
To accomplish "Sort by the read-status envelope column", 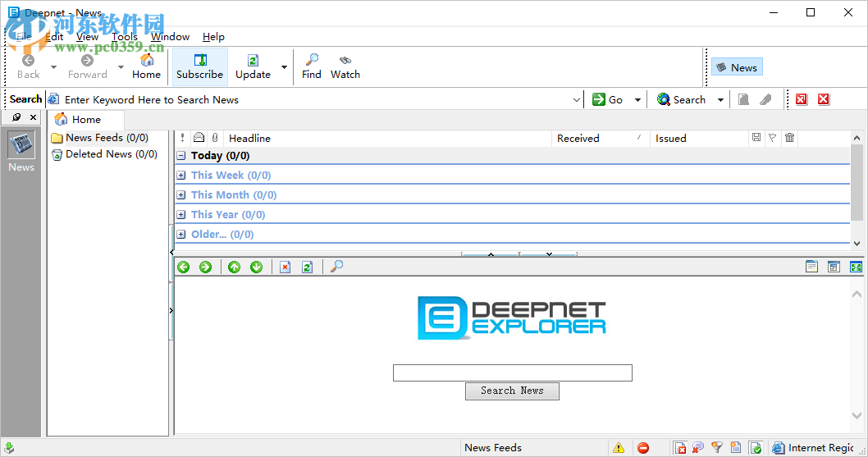I will tap(199, 138).
